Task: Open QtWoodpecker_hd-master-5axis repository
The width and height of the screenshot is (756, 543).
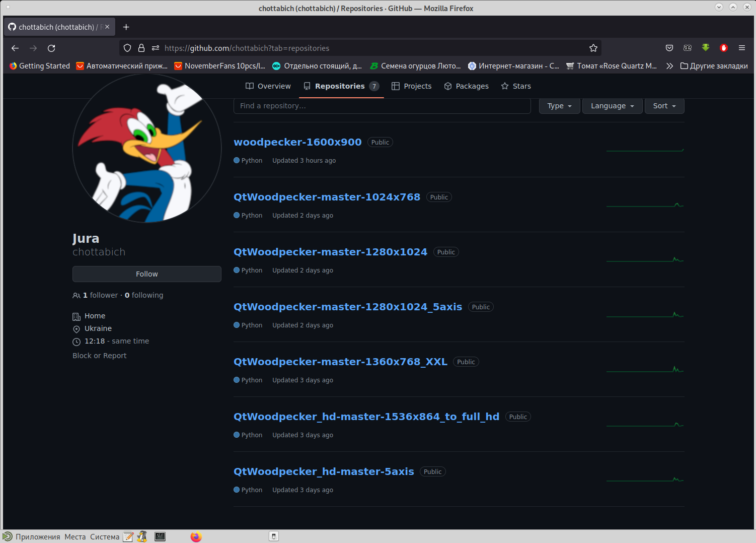Action: click(324, 471)
